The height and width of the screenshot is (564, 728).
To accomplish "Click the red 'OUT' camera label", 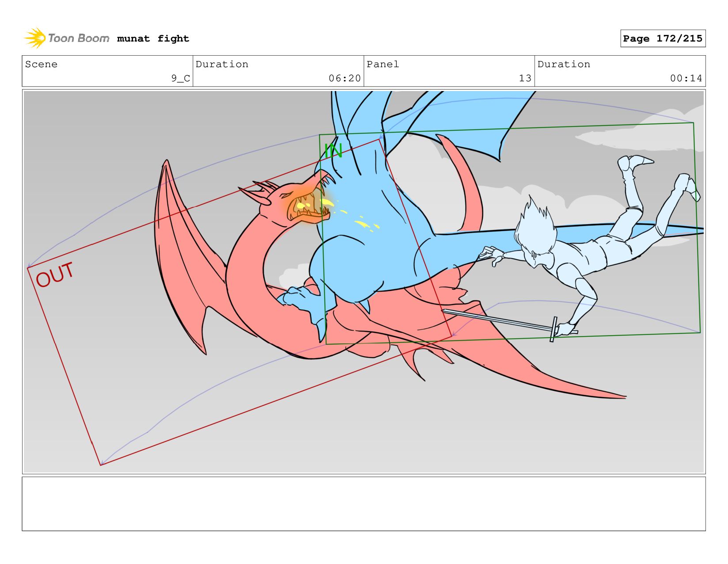I will [55, 274].
